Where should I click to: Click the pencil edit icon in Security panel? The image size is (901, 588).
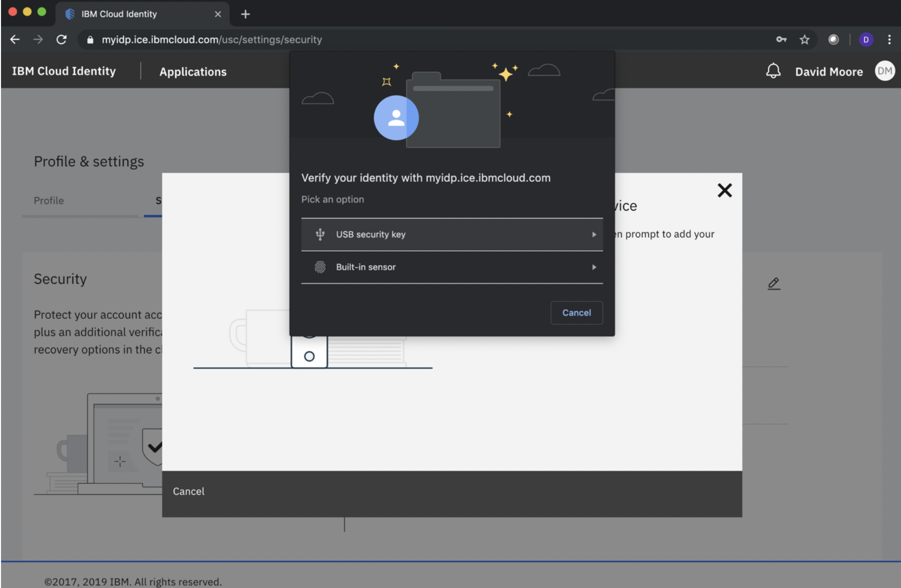click(x=774, y=284)
